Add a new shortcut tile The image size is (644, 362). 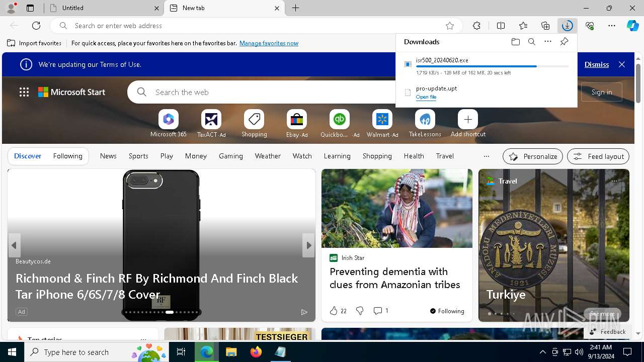click(468, 124)
